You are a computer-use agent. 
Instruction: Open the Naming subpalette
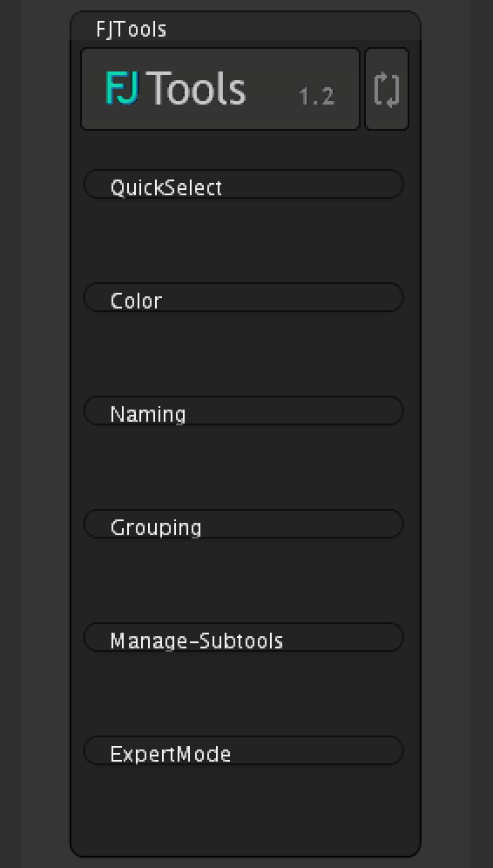click(x=244, y=410)
